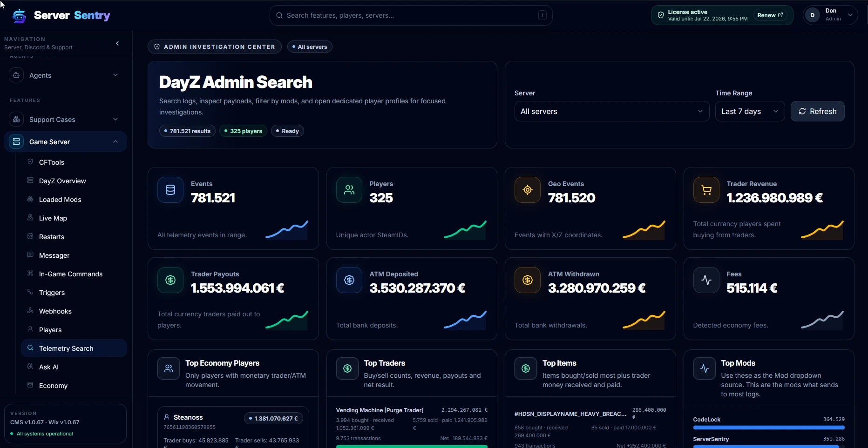Collapse the Game Server section chevron

115,141
